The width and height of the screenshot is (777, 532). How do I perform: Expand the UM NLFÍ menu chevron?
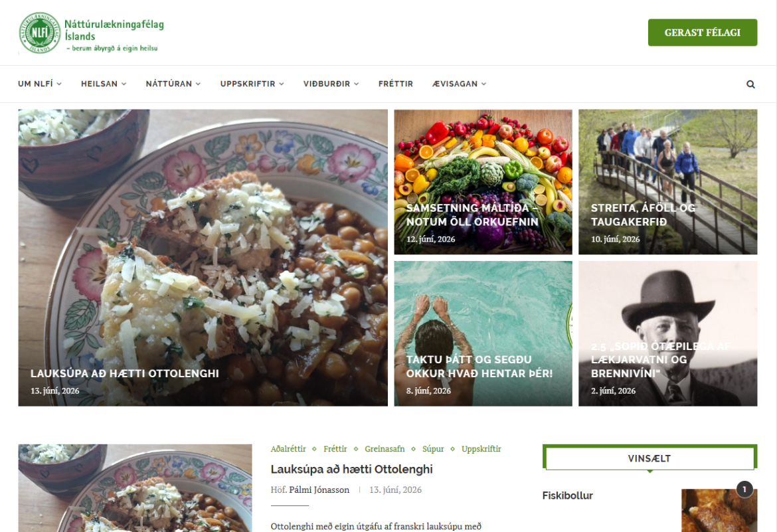click(x=60, y=84)
